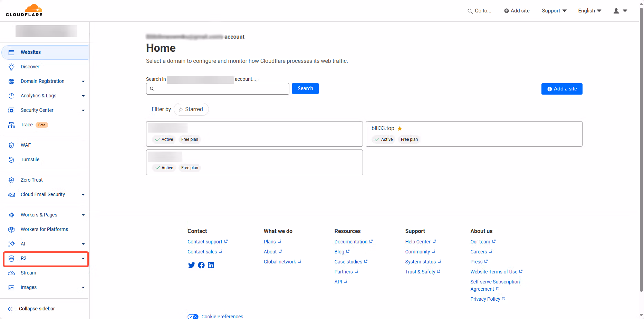Click the Go to search magnifier icon
This screenshot has height=319, width=644.
click(470, 11)
